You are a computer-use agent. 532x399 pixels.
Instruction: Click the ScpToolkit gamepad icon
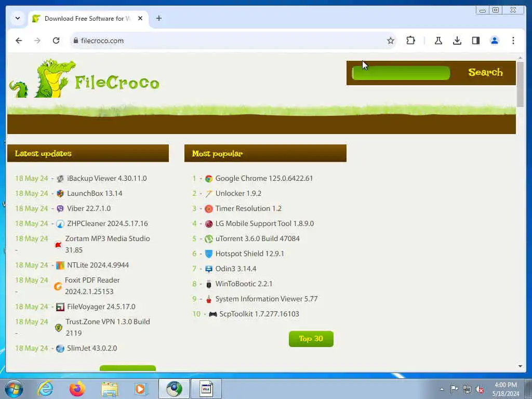click(212, 314)
